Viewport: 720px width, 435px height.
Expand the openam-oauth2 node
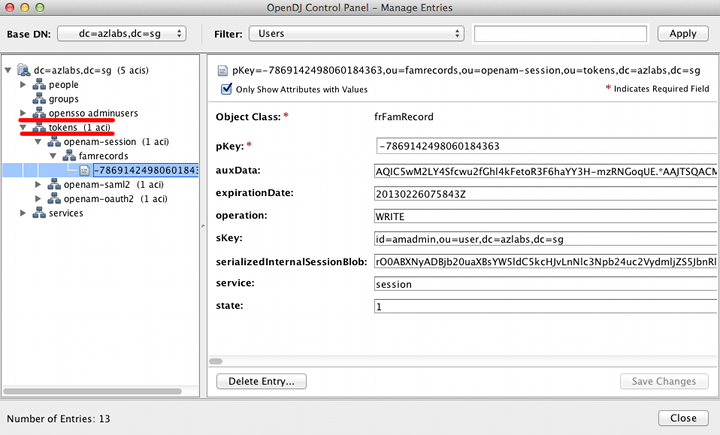coord(38,199)
